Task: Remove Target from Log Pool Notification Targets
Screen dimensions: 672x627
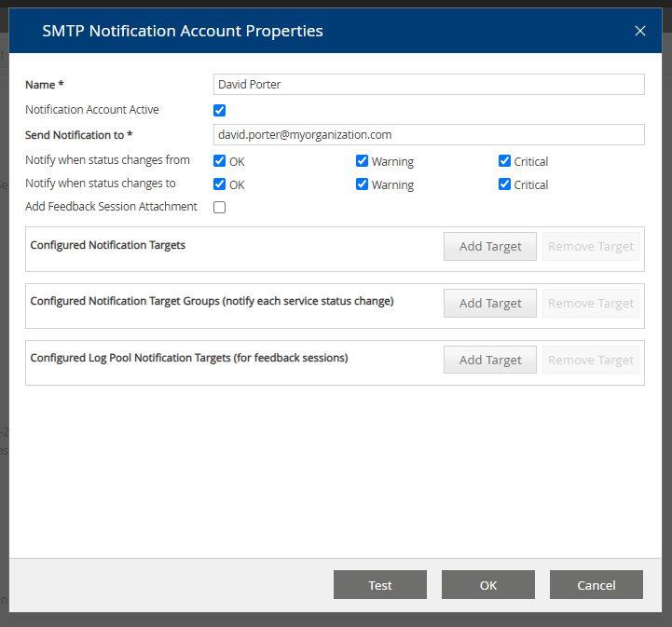Action: coord(591,361)
